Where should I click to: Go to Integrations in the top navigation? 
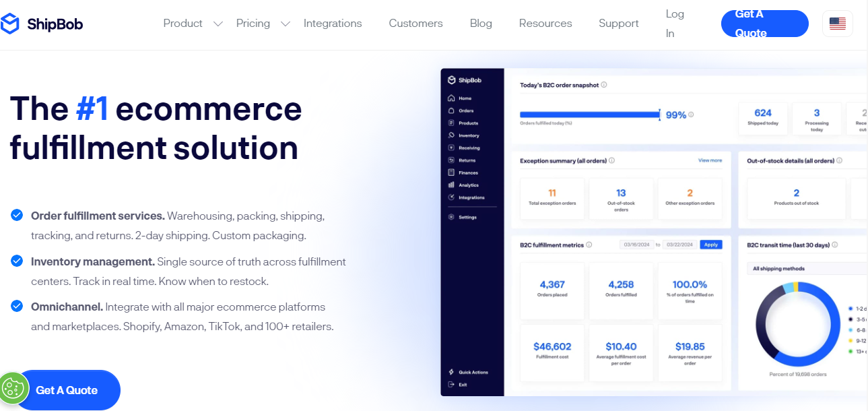[x=333, y=24]
